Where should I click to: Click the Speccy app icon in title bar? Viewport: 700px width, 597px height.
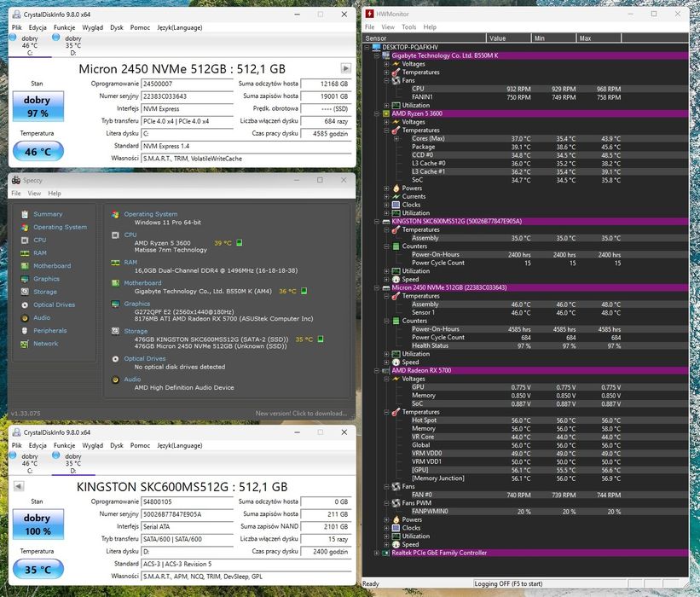[x=16, y=180]
